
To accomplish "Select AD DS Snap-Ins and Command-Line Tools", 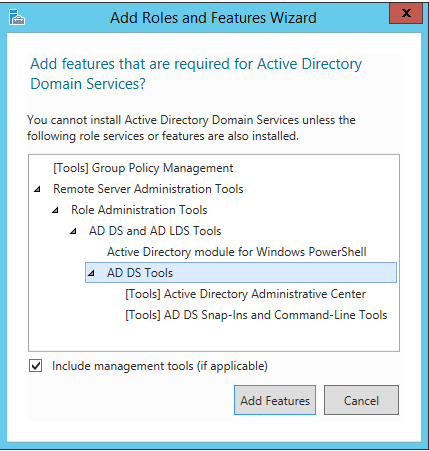I will pyautogui.click(x=256, y=315).
